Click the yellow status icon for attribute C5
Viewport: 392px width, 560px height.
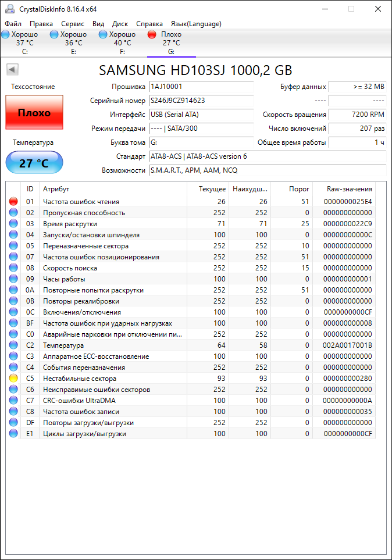13,378
